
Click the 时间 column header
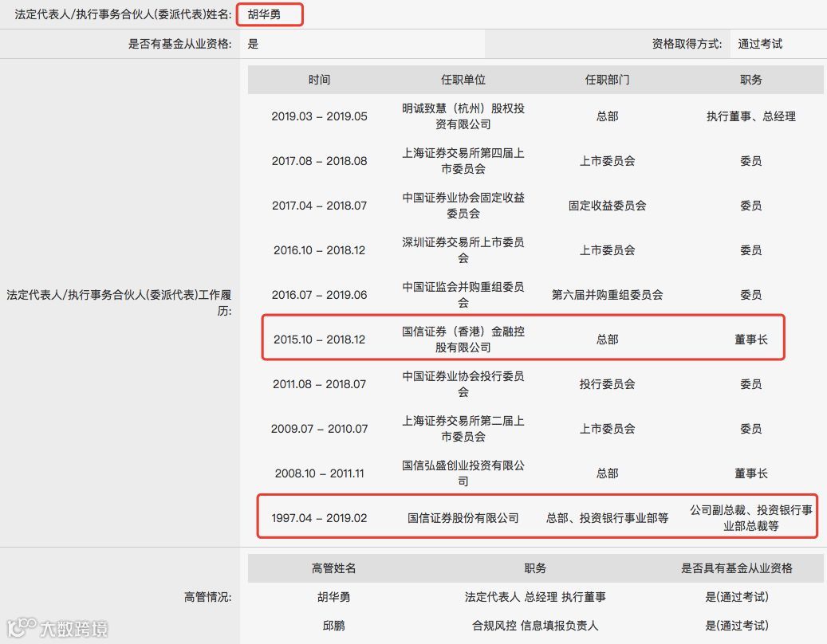319,80
